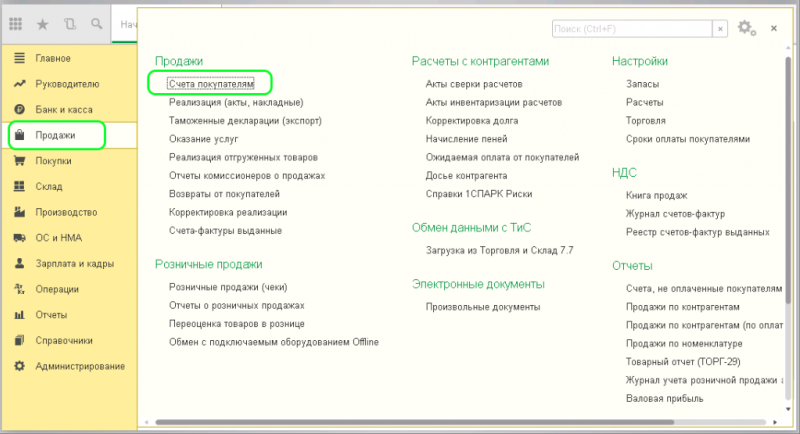Open Счета покупателям

coord(211,84)
